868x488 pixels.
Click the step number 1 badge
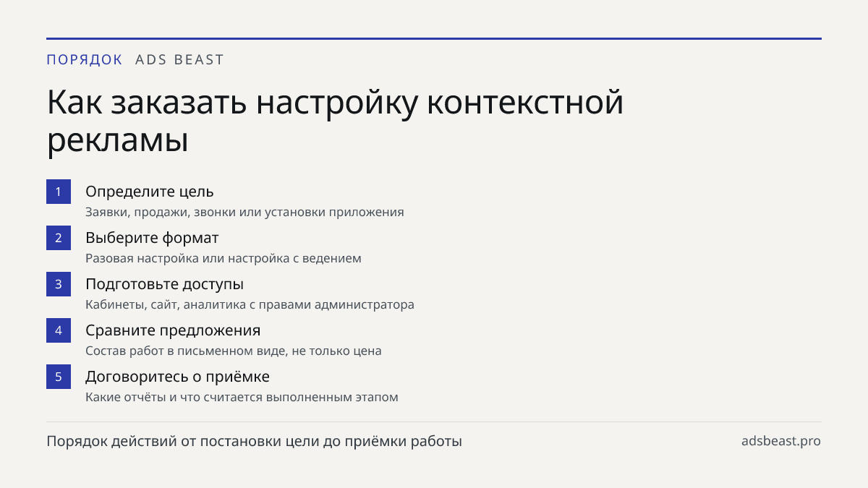(59, 192)
